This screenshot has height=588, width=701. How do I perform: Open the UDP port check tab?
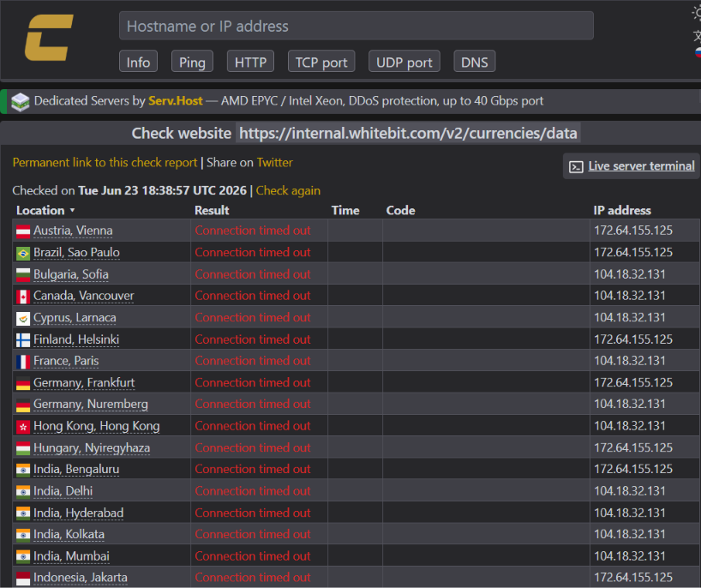click(x=404, y=61)
